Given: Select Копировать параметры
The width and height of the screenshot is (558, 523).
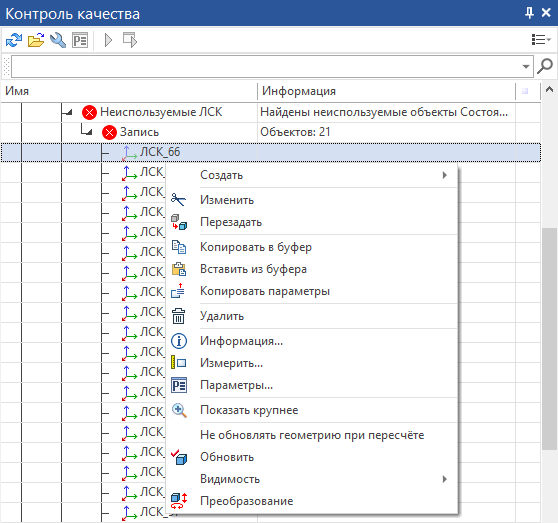Looking at the screenshot, I should pyautogui.click(x=311, y=291).
